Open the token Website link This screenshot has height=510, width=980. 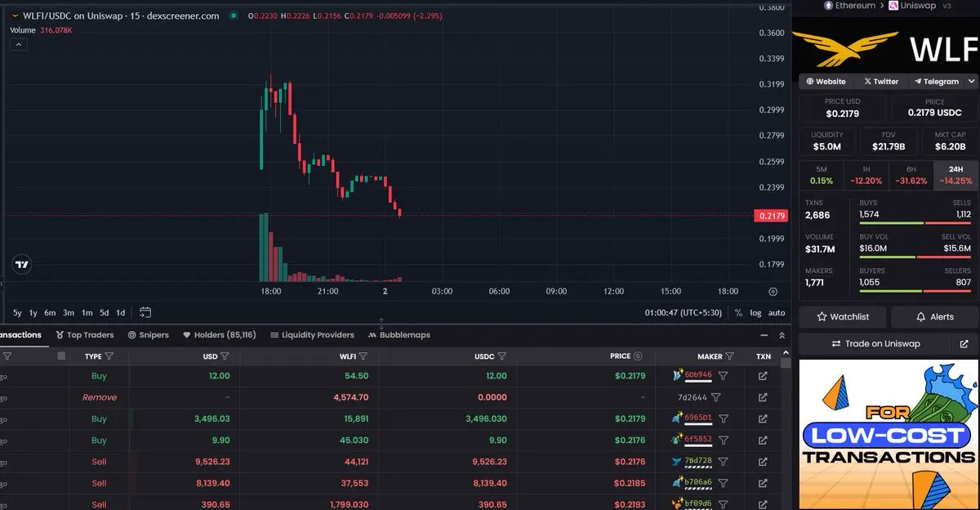[826, 82]
